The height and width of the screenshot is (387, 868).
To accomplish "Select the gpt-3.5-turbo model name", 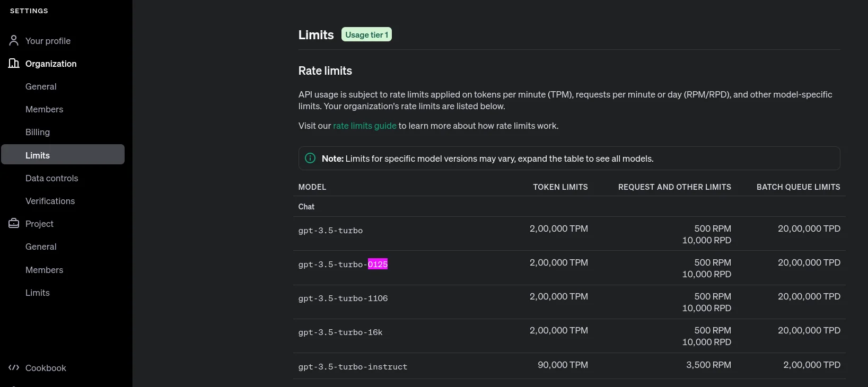I will pos(330,231).
